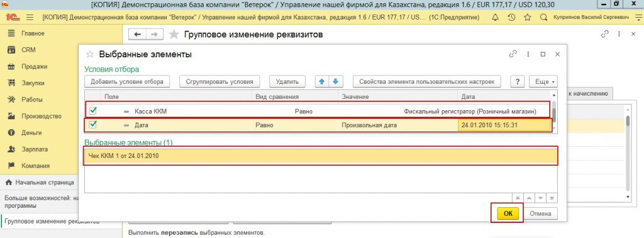
Task: Open Деньги section menu
Action: point(32,133)
